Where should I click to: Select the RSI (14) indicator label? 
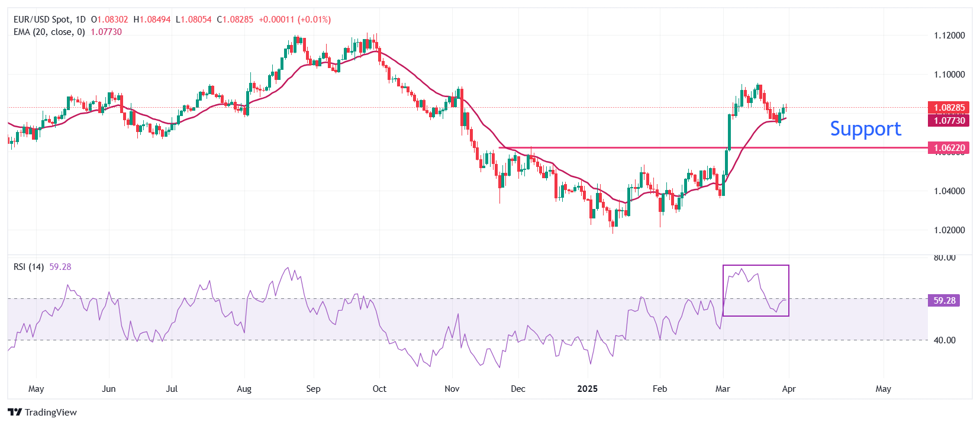click(x=28, y=267)
